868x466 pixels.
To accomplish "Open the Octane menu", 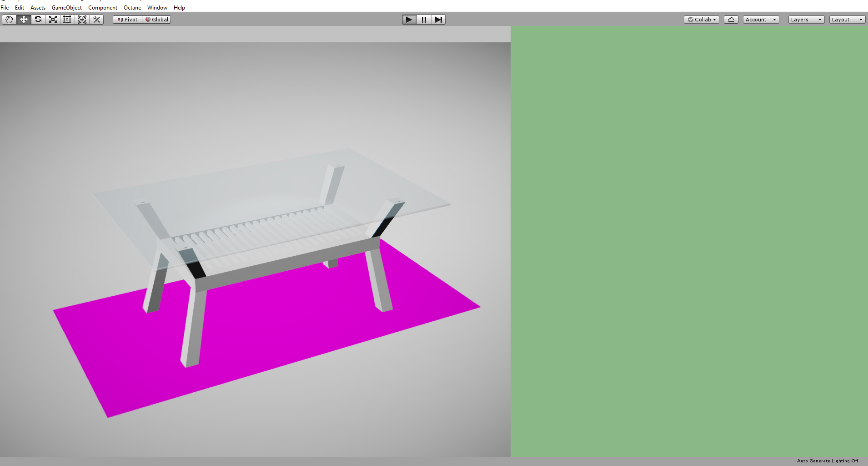I will [132, 8].
